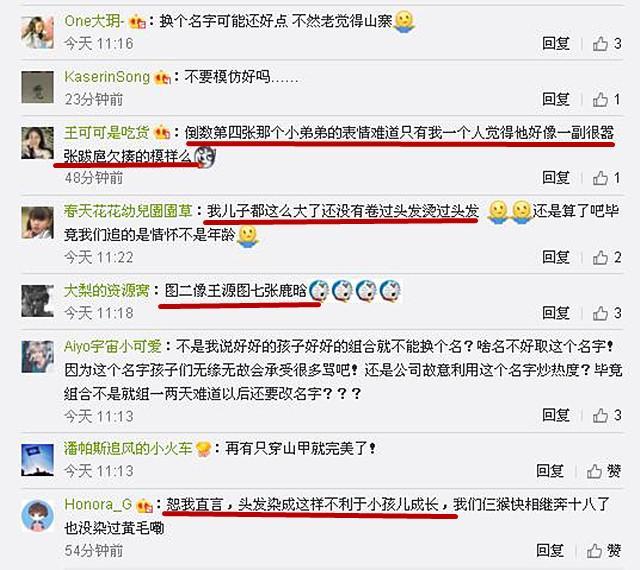Viewport: 640px width, 570px height.
Task: Open KaserinSong username link
Action: tap(107, 76)
